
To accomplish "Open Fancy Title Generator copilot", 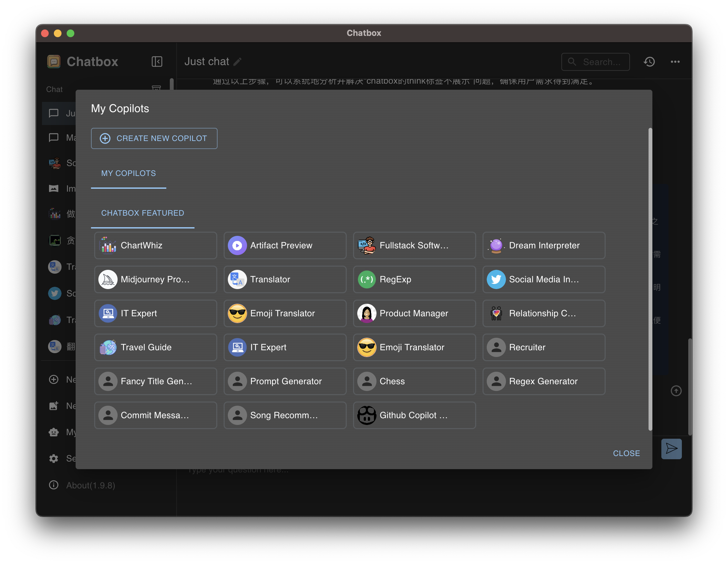I will click(156, 381).
